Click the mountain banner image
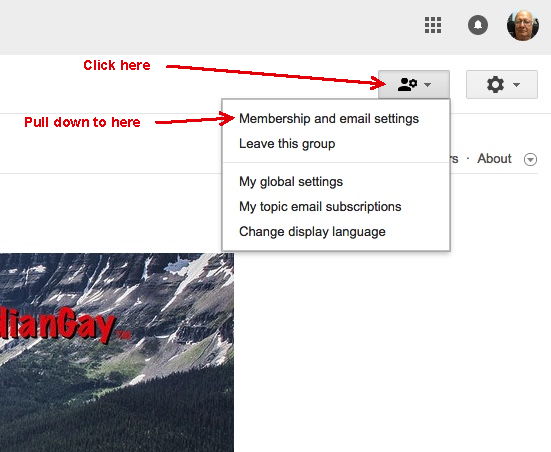Viewport: 551px width, 452px height. (117, 352)
